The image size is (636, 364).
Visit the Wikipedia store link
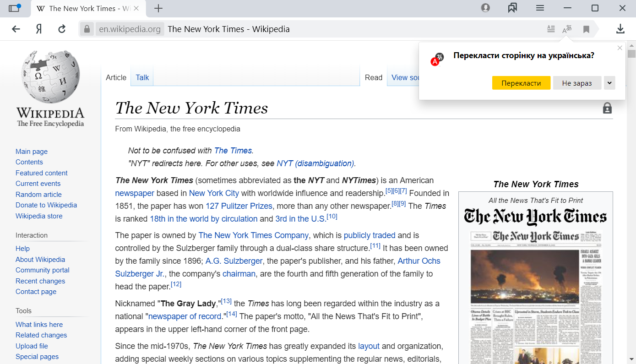point(39,216)
